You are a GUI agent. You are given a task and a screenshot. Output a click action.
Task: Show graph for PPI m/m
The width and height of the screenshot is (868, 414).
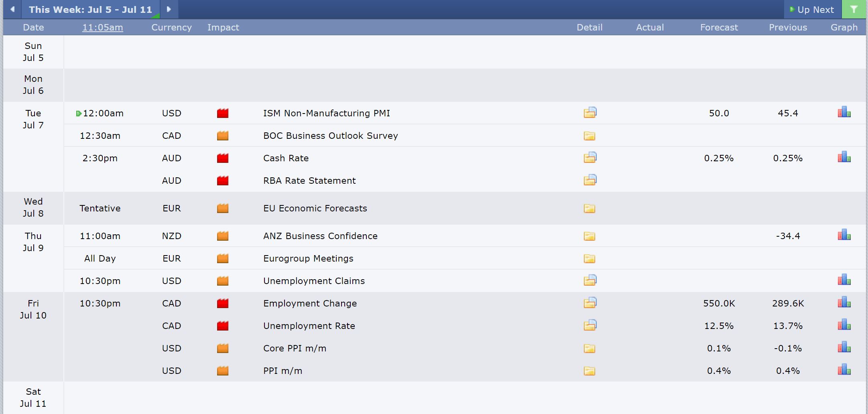point(844,370)
